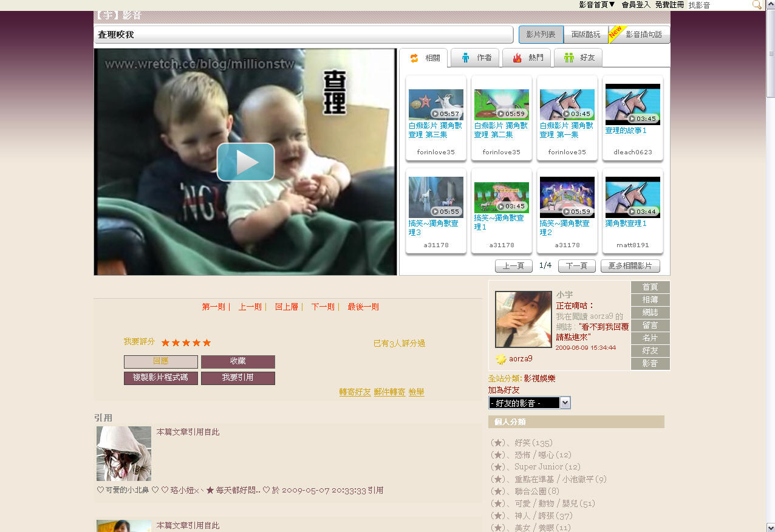Open 更多相關影片
Image resolution: width=775 pixels, height=532 pixels.
tap(630, 266)
